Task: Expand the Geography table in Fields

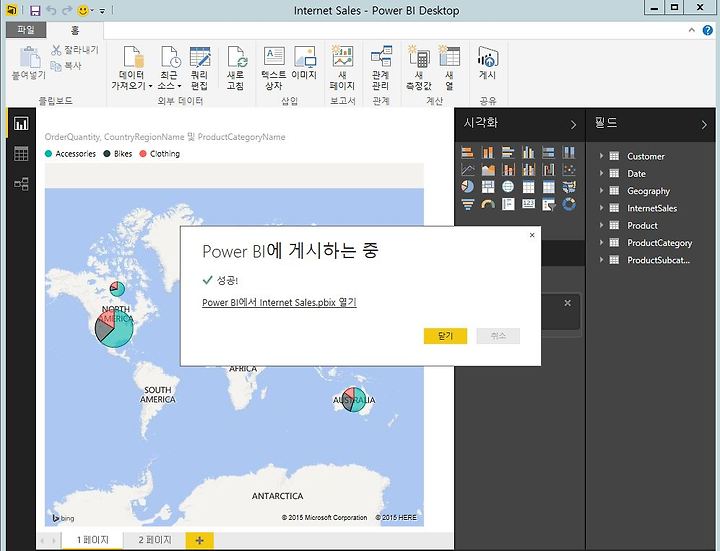Action: (602, 191)
